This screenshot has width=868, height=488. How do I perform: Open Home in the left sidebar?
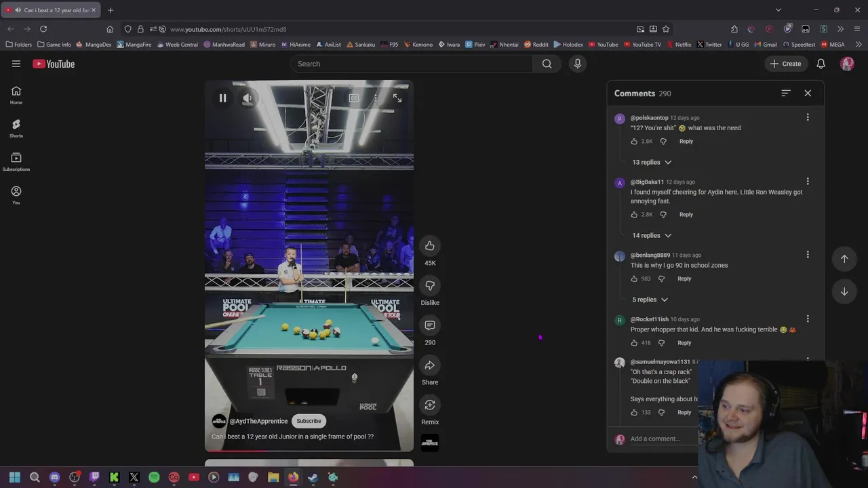tap(16, 95)
